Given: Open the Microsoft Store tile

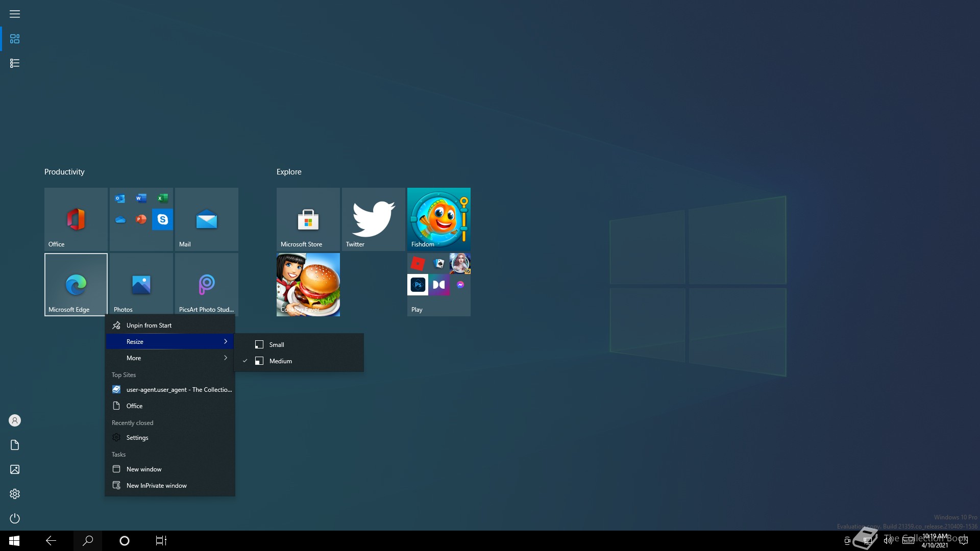Looking at the screenshot, I should 308,219.
